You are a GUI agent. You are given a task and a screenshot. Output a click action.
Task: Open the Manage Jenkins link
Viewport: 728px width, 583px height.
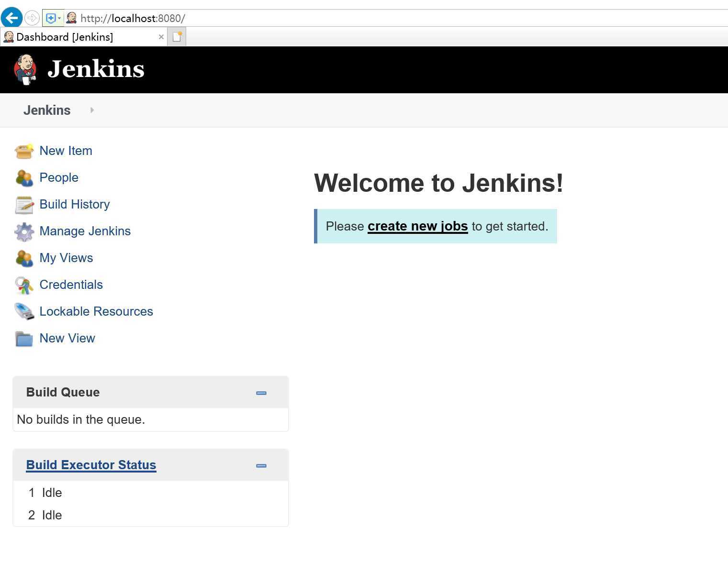85,231
